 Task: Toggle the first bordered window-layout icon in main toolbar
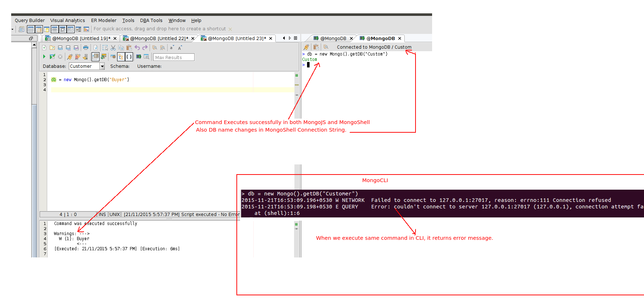pos(31,29)
